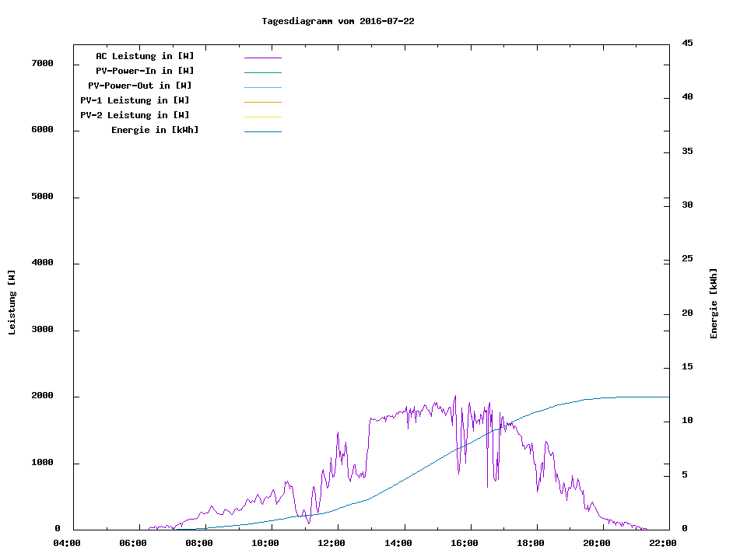The height and width of the screenshot is (560, 747).
Task: Click the 'PV-2 Leistung in [W]' legend label
Action: (x=135, y=115)
